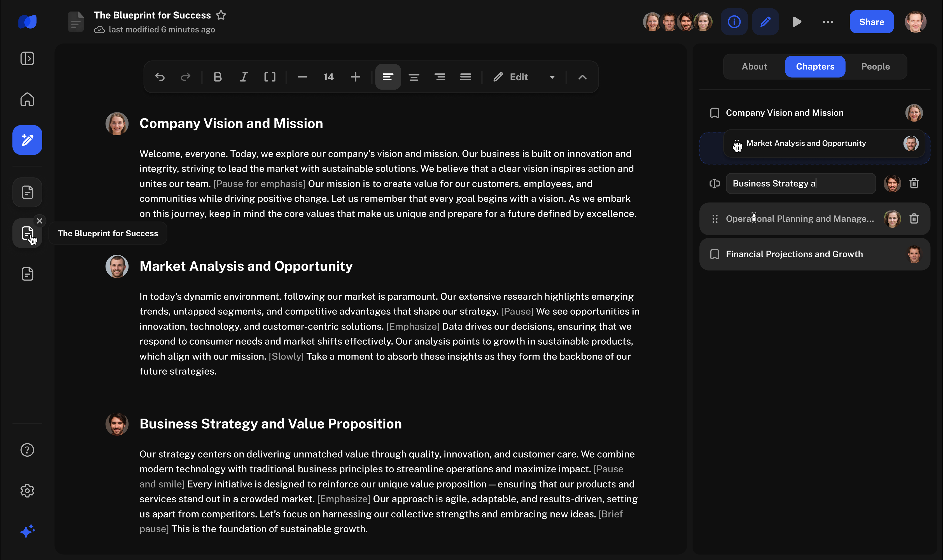Toggle bold formatting
Screen dimensions: 943x560
click(x=218, y=77)
